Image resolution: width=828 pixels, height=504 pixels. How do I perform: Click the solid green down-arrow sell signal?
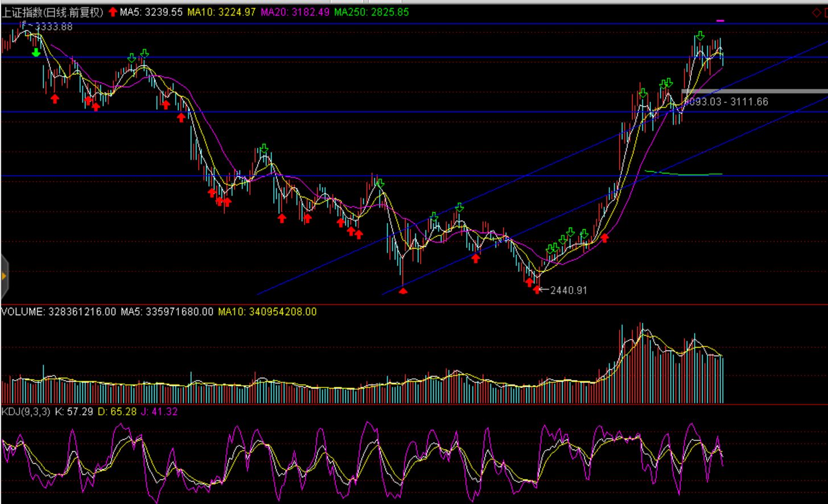tap(36, 53)
